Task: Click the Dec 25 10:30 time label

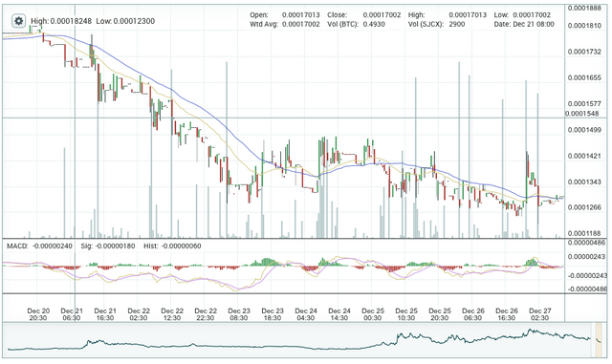Action: tap(406, 314)
